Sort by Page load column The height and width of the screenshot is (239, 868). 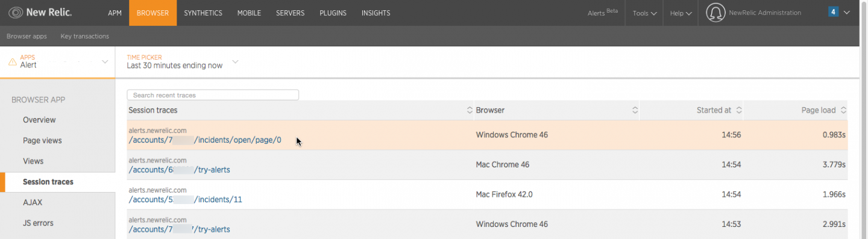coord(843,110)
